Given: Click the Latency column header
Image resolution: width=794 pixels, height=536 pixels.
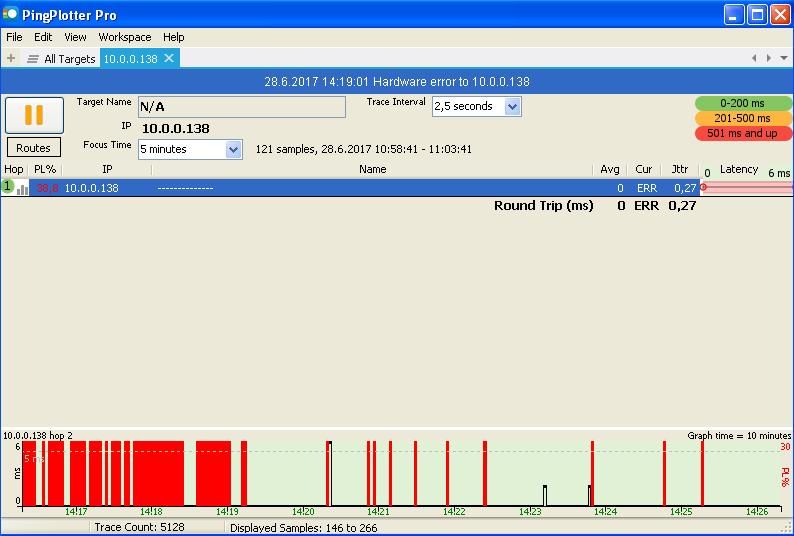Looking at the screenshot, I should (x=739, y=169).
